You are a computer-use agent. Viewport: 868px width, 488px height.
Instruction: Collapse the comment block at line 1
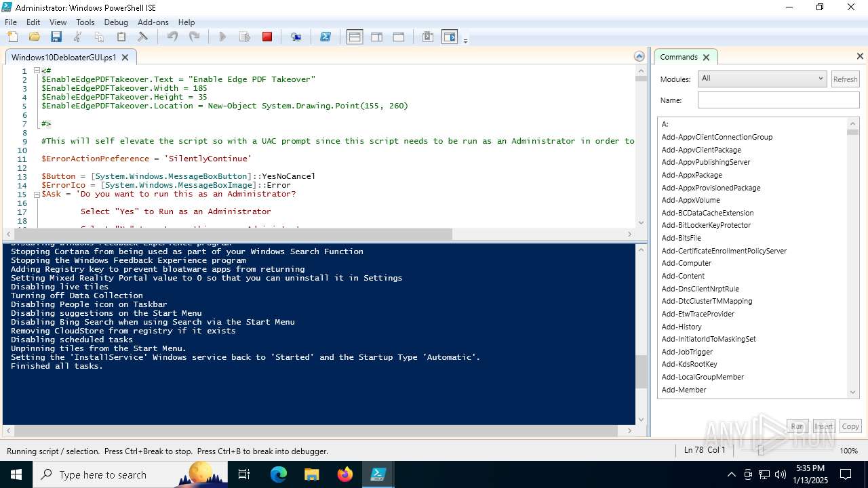pos(37,70)
